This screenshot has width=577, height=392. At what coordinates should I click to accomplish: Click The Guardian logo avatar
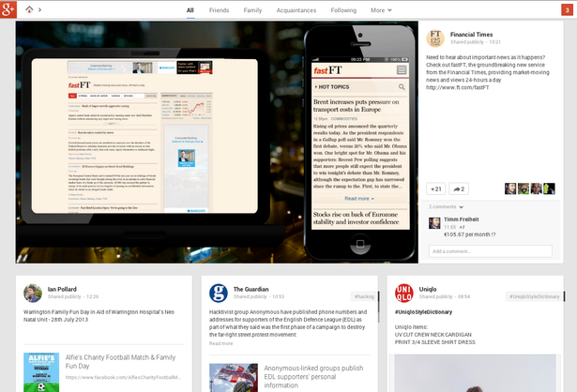(x=219, y=293)
